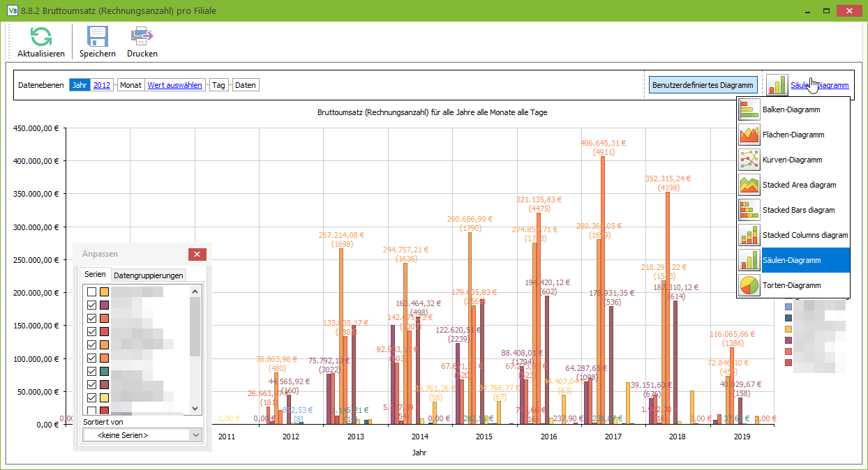This screenshot has width=868, height=470.
Task: Switch to the Serien tab
Action: point(95,275)
